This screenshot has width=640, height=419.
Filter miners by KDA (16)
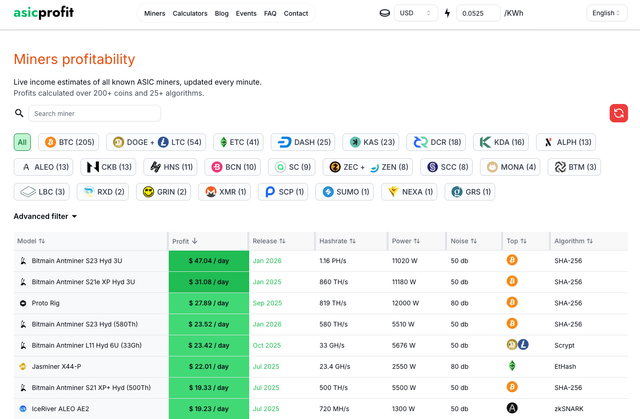tap(501, 142)
